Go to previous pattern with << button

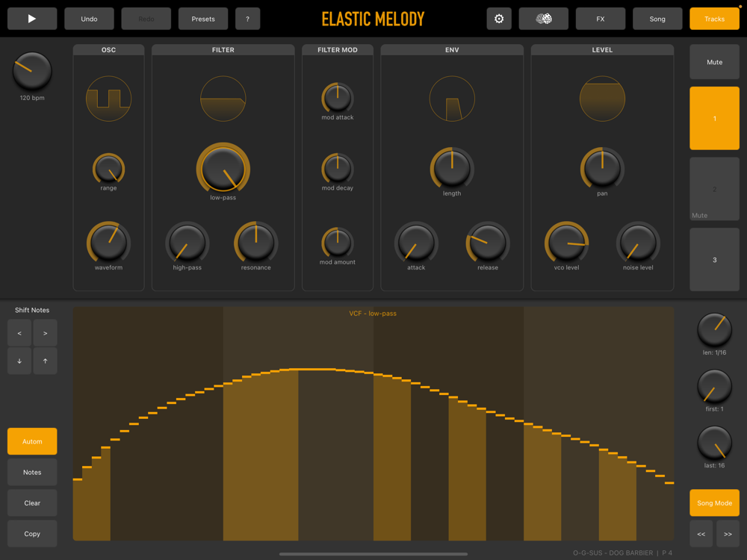click(x=701, y=533)
